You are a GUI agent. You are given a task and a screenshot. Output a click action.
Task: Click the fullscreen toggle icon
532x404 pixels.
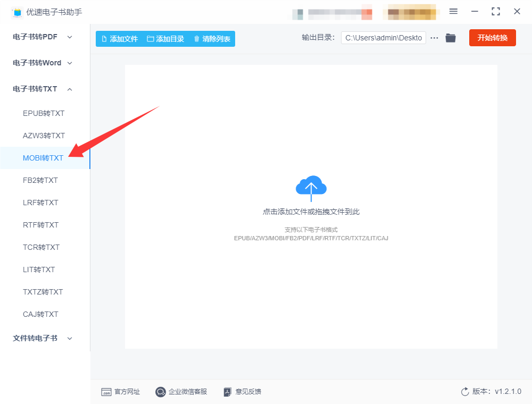pyautogui.click(x=496, y=12)
